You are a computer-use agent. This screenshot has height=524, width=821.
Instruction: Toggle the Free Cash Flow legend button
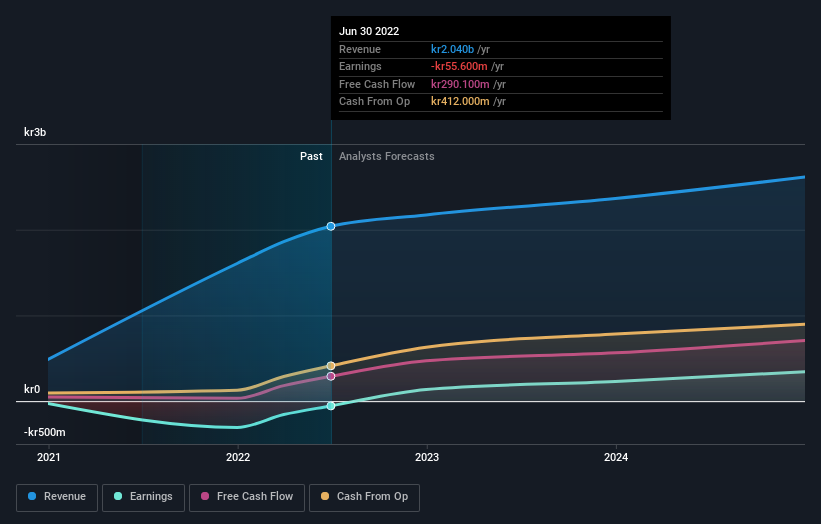(x=247, y=497)
